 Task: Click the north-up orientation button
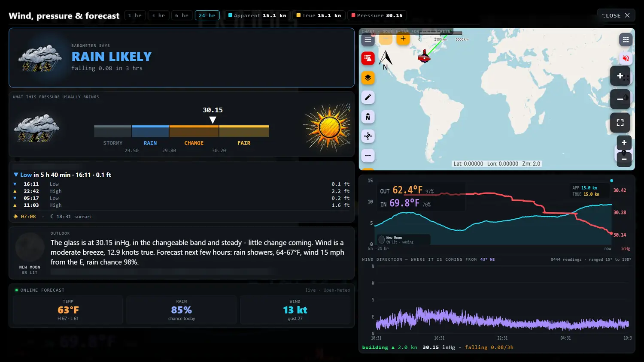click(x=368, y=117)
